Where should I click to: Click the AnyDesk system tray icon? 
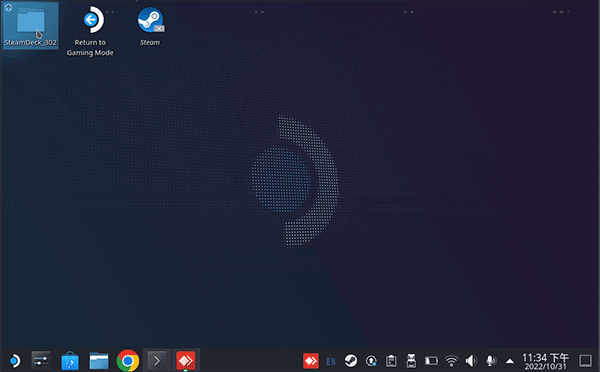(311, 361)
